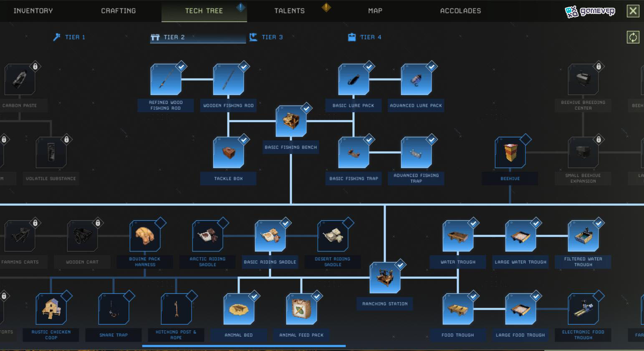Select the Tech Tree tab
Viewport: 644px width, 351px height.
point(204,11)
